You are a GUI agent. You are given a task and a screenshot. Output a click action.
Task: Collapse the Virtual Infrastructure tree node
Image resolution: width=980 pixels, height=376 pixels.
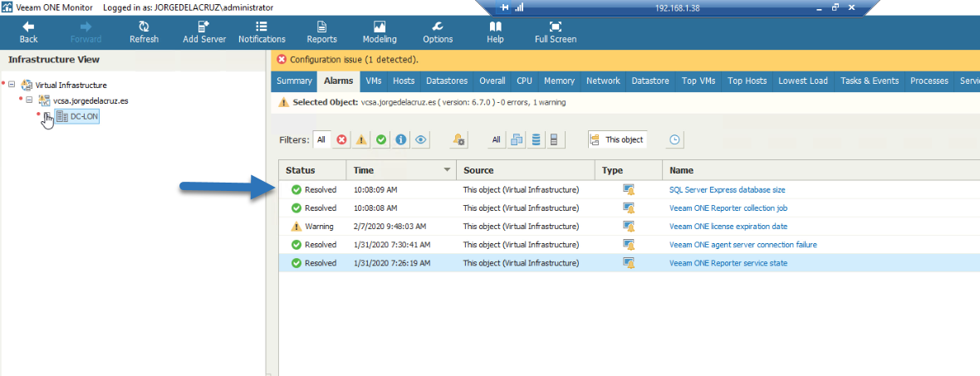(x=12, y=85)
